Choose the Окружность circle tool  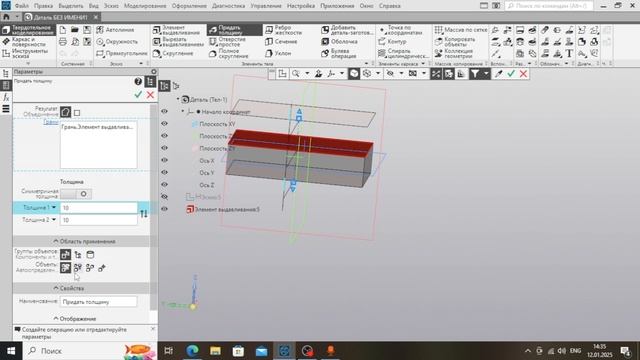[x=117, y=42]
